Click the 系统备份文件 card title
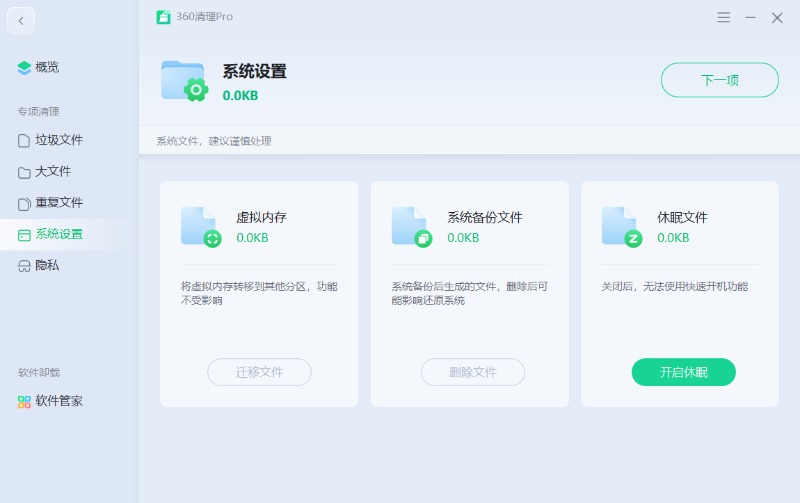 click(x=485, y=218)
